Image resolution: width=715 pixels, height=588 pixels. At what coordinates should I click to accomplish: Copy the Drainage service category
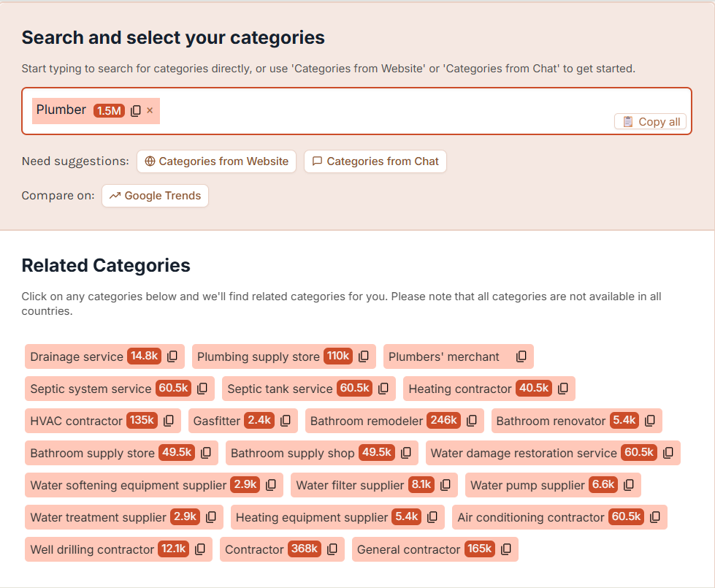(x=172, y=356)
